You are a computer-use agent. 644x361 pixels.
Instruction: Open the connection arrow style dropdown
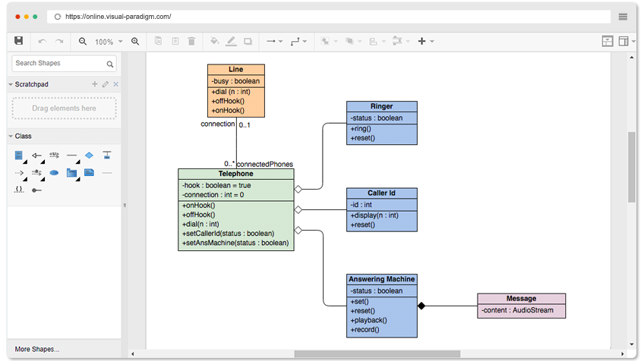(274, 41)
